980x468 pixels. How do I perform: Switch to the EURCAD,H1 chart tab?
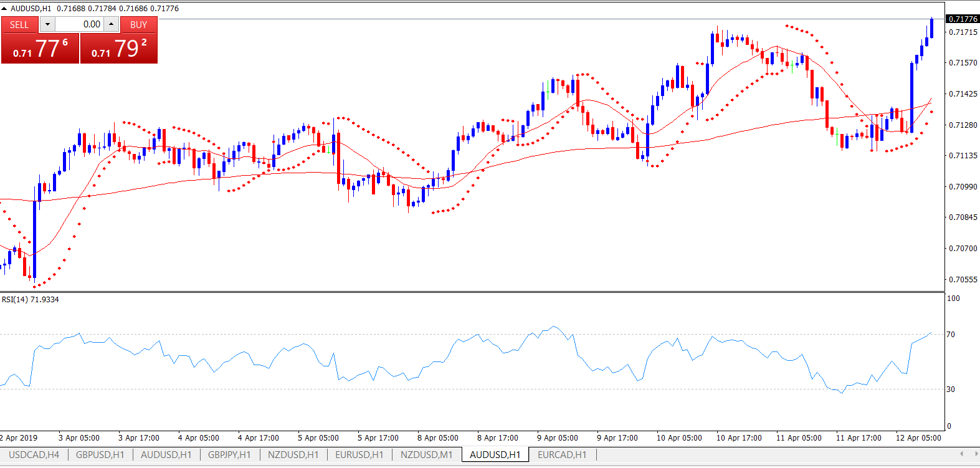[x=562, y=455]
